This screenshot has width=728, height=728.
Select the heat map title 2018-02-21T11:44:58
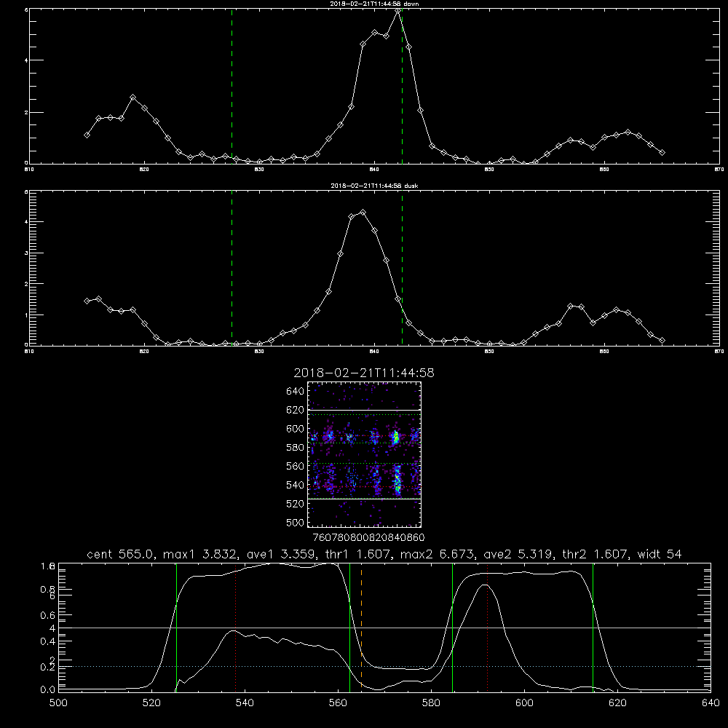(364, 373)
